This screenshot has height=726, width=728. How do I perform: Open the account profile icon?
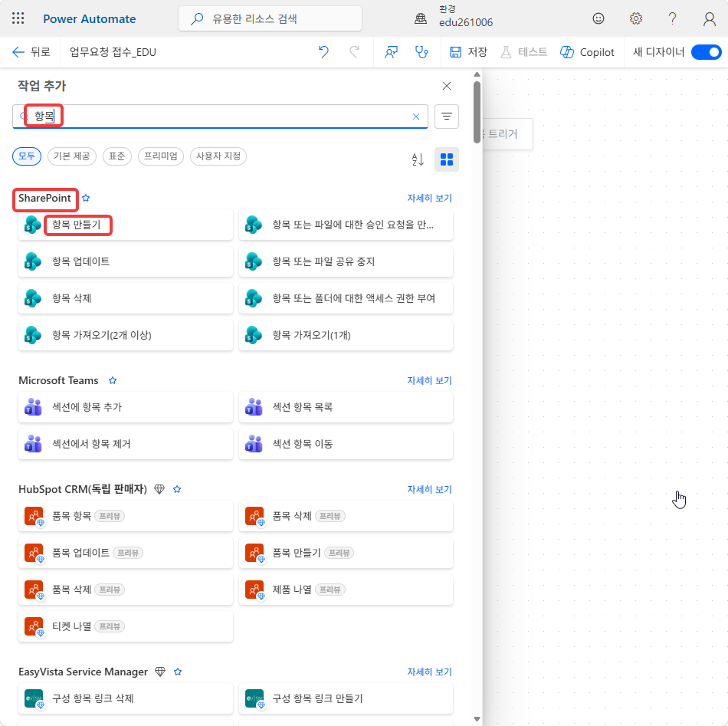click(709, 18)
